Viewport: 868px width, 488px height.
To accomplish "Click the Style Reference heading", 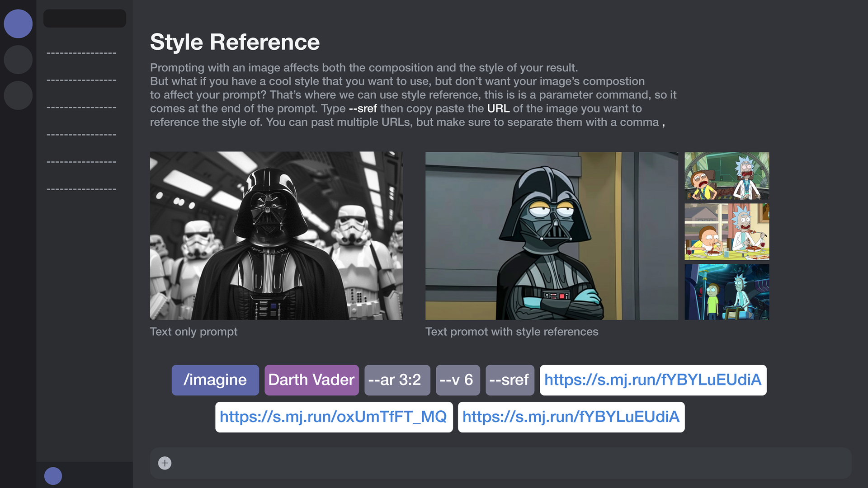I will (235, 42).
